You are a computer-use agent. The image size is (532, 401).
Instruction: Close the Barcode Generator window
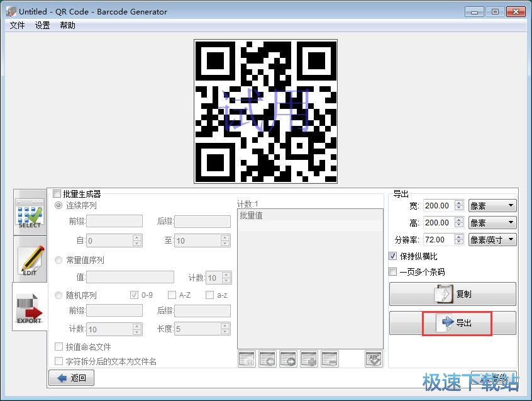tap(516, 11)
